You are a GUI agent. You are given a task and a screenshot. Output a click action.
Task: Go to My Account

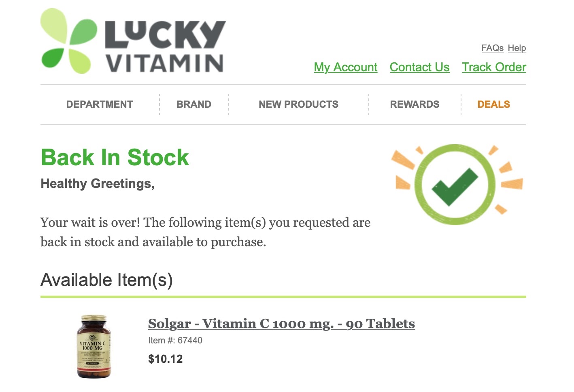point(346,67)
